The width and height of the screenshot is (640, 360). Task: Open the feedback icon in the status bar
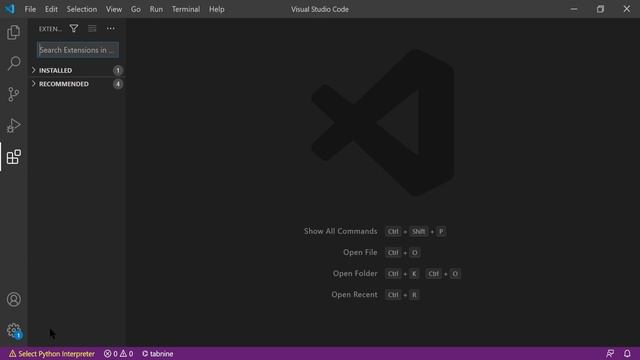[610, 354]
